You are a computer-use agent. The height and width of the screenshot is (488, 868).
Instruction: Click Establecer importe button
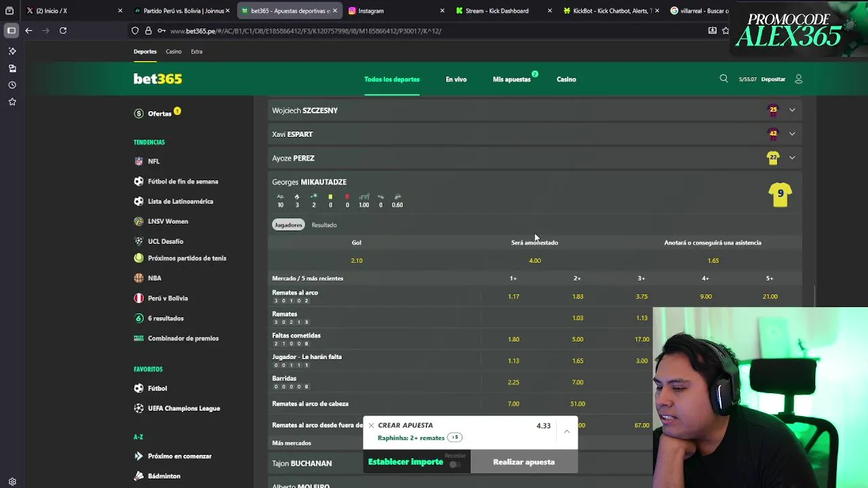pyautogui.click(x=406, y=462)
